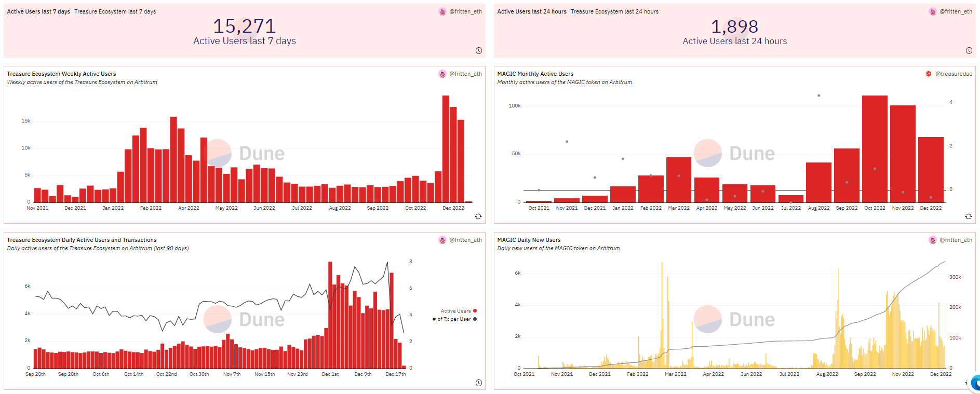Open @fritten_eth link on Daily Active Users panel

click(x=466, y=240)
